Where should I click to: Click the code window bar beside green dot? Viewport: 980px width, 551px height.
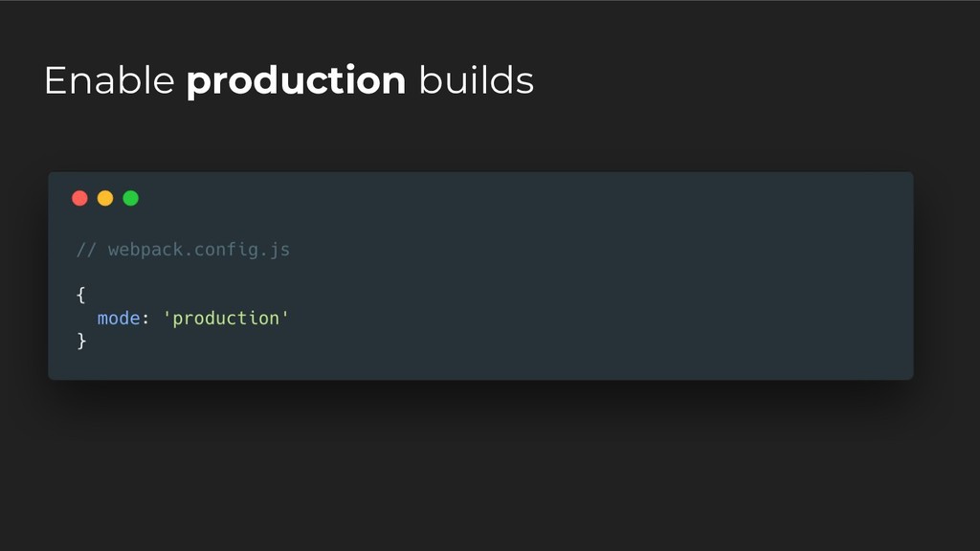point(479,198)
